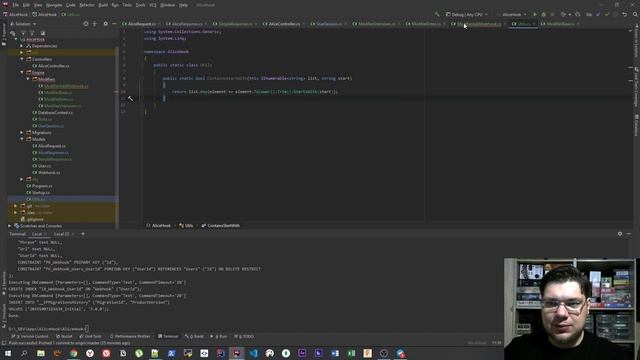Screen dimensions: 640x360
Task: Collapse the Engine folder
Action: pos(22,72)
